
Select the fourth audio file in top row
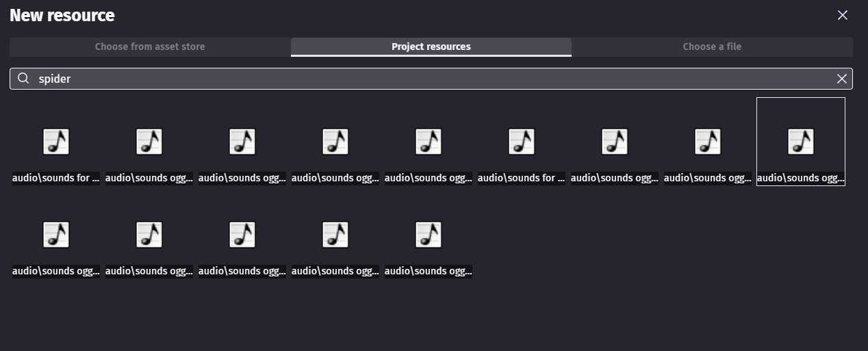[335, 142]
